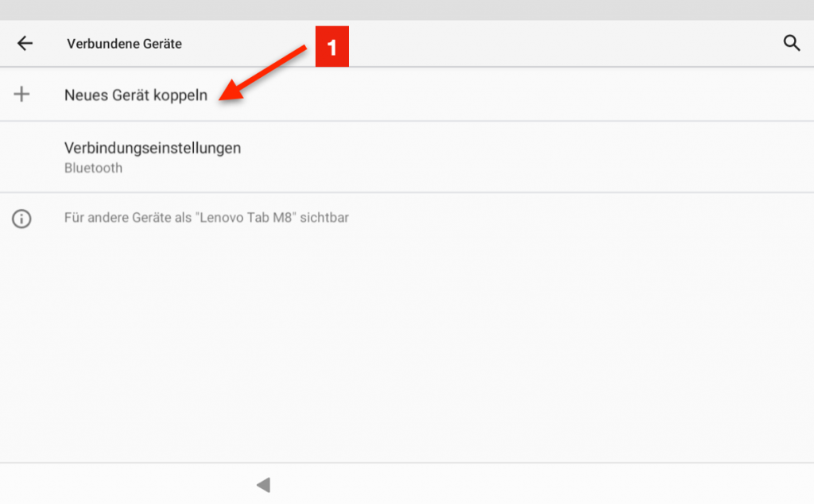The image size is (814, 504).
Task: Tap the 'Bluetooth' subtitle text
Action: click(93, 169)
